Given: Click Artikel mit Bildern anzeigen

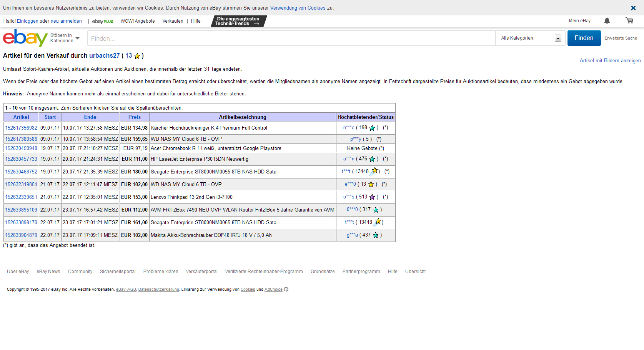Looking at the screenshot, I should click(x=610, y=61).
